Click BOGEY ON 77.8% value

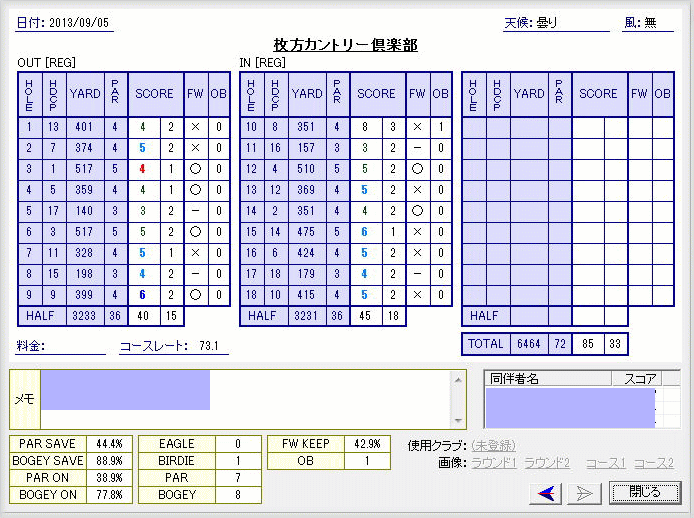109,495
